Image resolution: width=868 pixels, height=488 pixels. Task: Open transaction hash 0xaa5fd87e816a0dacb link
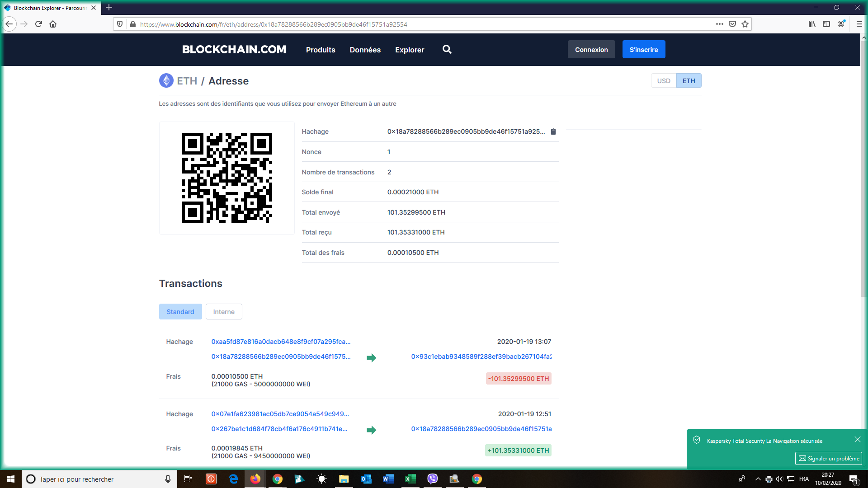coord(281,342)
